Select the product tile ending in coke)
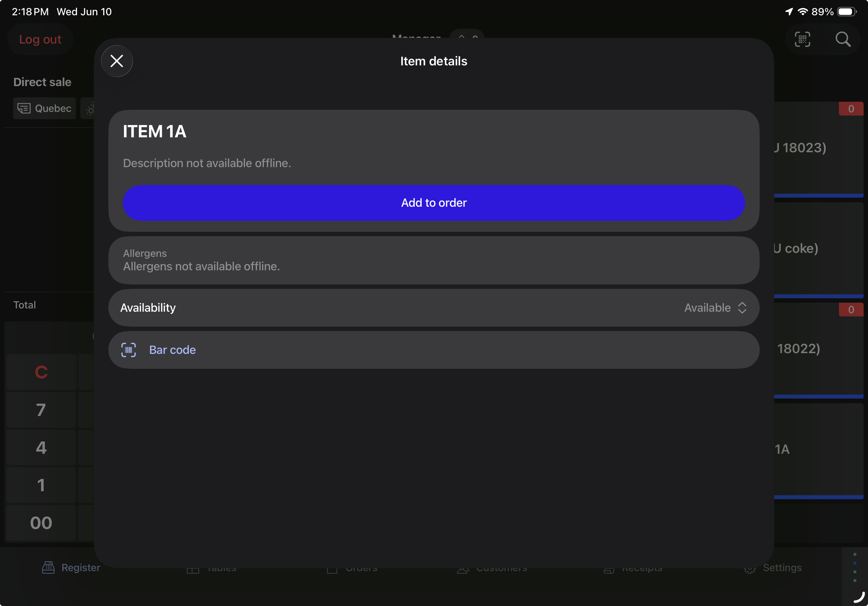The height and width of the screenshot is (606, 868). 819,250
